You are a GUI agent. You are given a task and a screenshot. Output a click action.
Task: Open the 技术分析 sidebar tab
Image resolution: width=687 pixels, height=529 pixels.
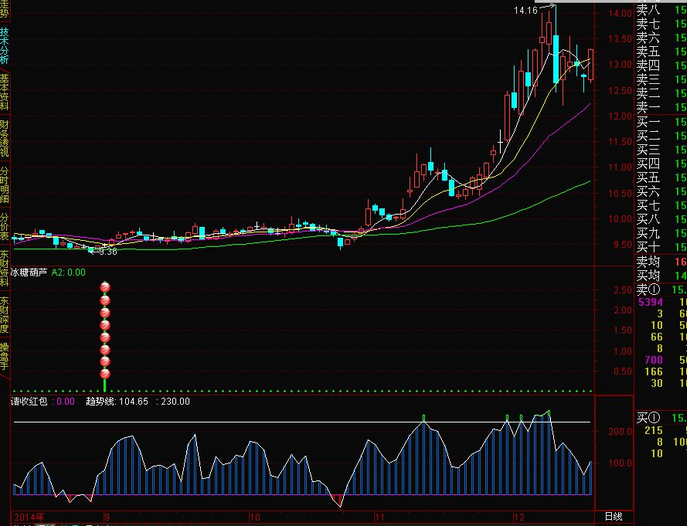(x=4, y=46)
